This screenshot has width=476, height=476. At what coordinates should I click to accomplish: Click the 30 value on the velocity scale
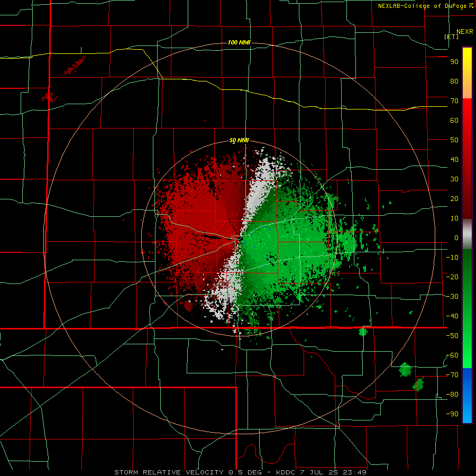click(454, 179)
